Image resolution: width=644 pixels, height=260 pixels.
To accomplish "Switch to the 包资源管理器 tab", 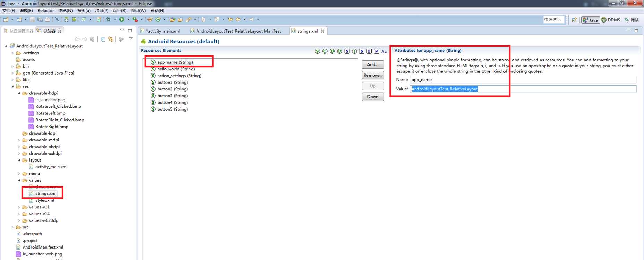I will 19,31.
